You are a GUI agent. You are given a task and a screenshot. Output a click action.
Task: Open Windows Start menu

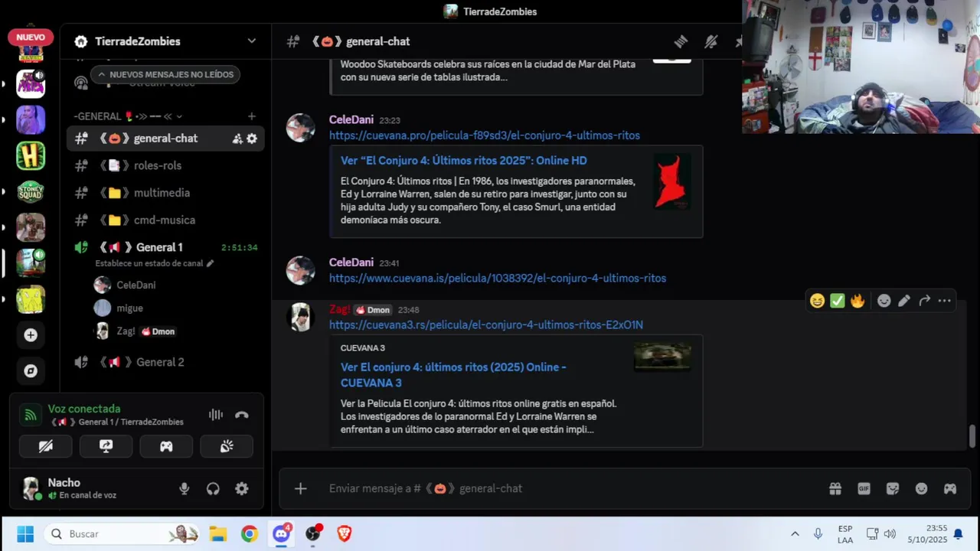coord(25,534)
